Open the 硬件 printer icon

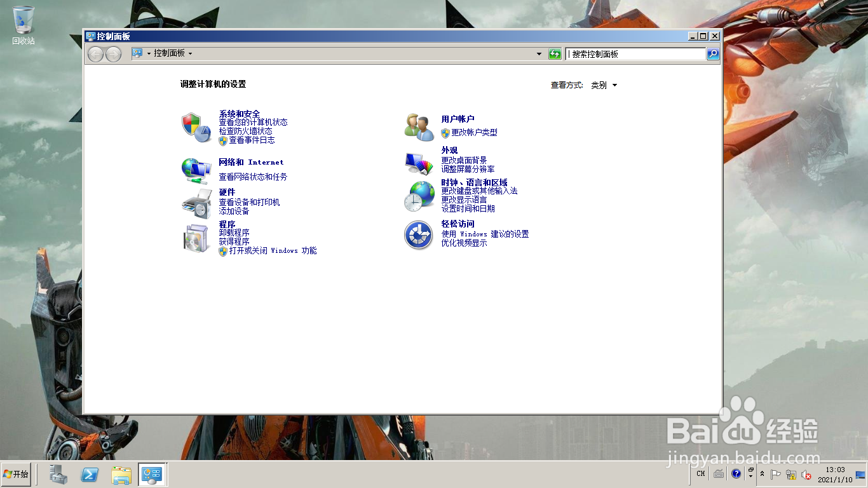tap(196, 203)
